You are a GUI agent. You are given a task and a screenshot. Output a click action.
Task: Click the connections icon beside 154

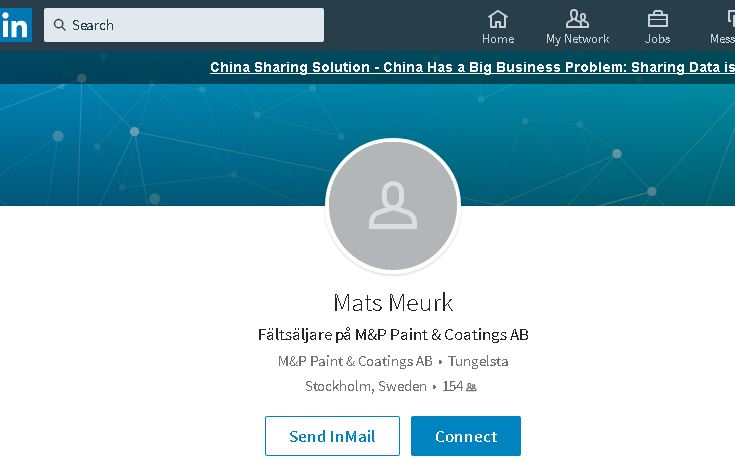coord(472,387)
